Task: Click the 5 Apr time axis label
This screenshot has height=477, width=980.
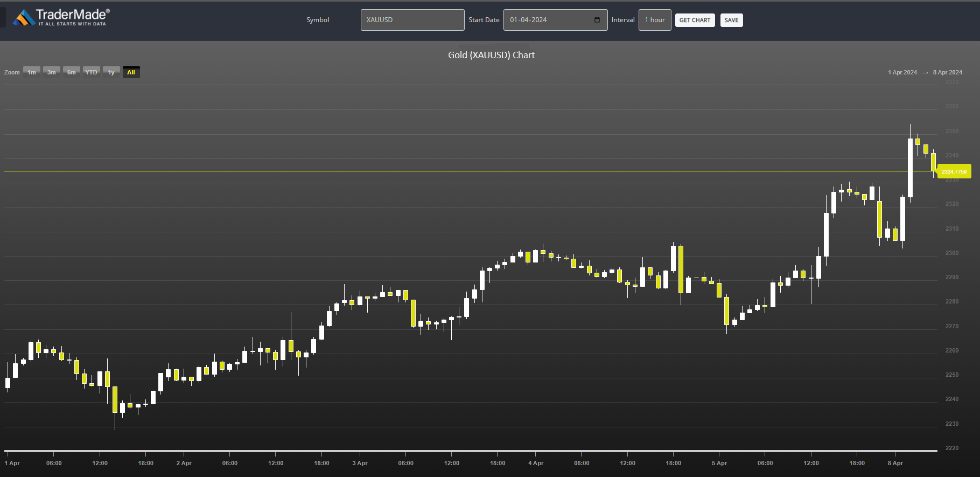Action: coord(719,463)
